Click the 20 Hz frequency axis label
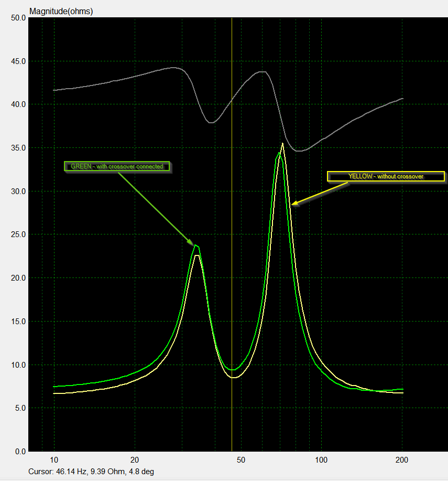This screenshot has height=481, width=448. pyautogui.click(x=135, y=460)
